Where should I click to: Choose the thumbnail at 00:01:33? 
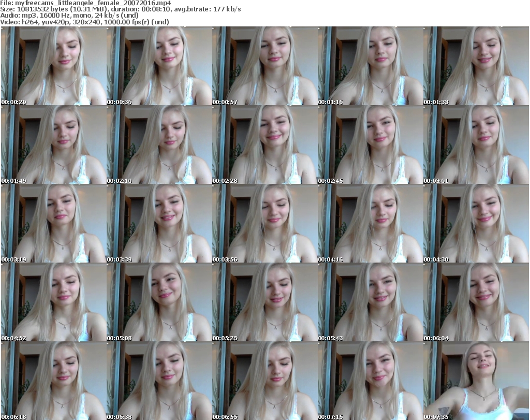[x=476, y=66]
